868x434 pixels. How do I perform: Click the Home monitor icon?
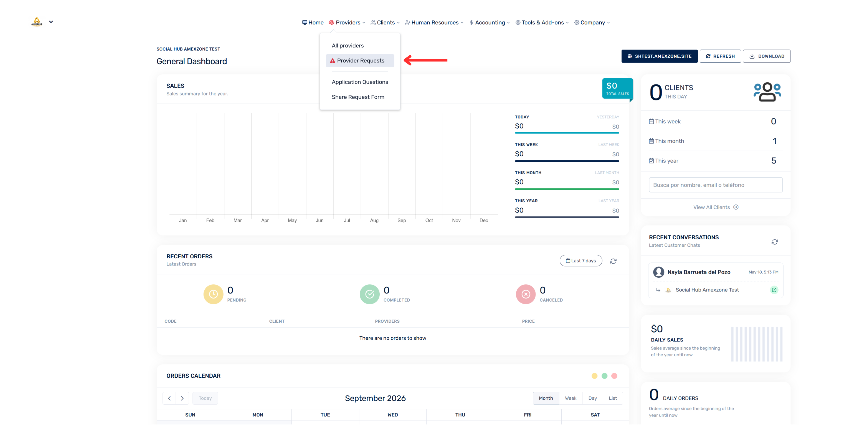(305, 22)
